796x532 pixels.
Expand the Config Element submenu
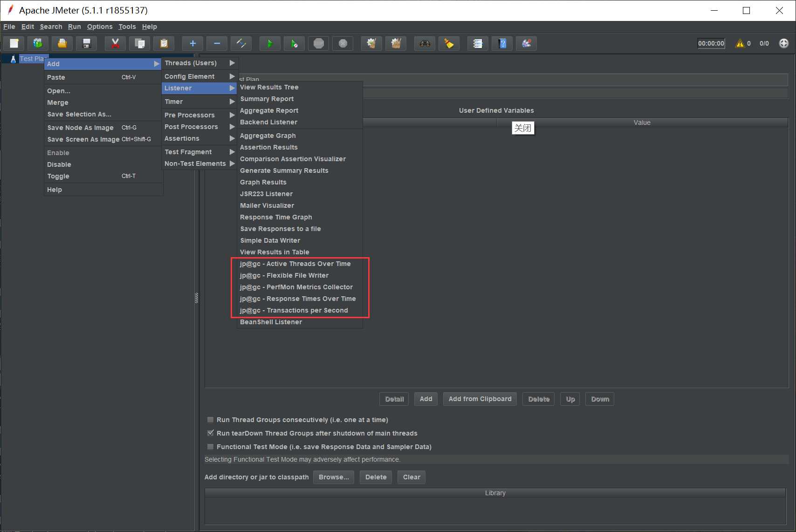click(x=199, y=76)
